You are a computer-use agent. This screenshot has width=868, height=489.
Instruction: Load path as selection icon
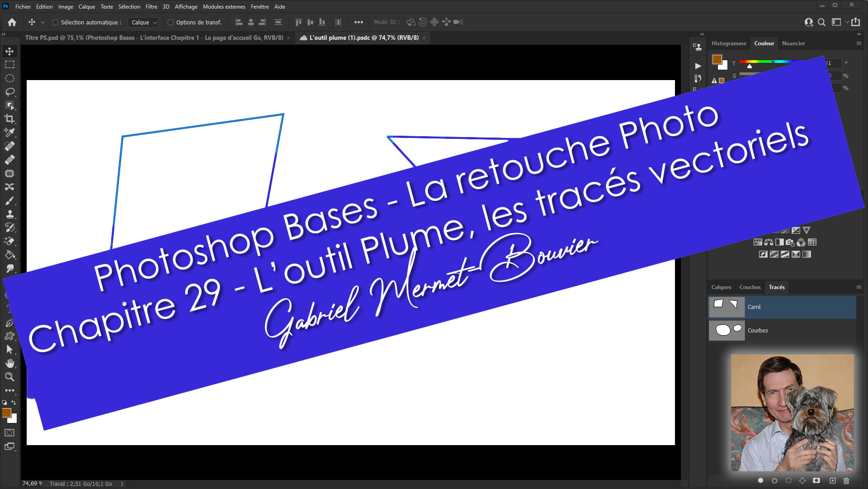point(788,481)
